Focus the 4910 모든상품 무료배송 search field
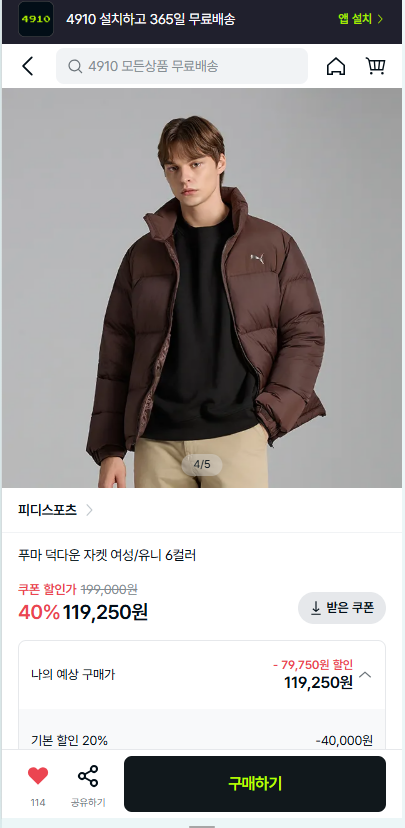405x828 pixels. [x=182, y=67]
